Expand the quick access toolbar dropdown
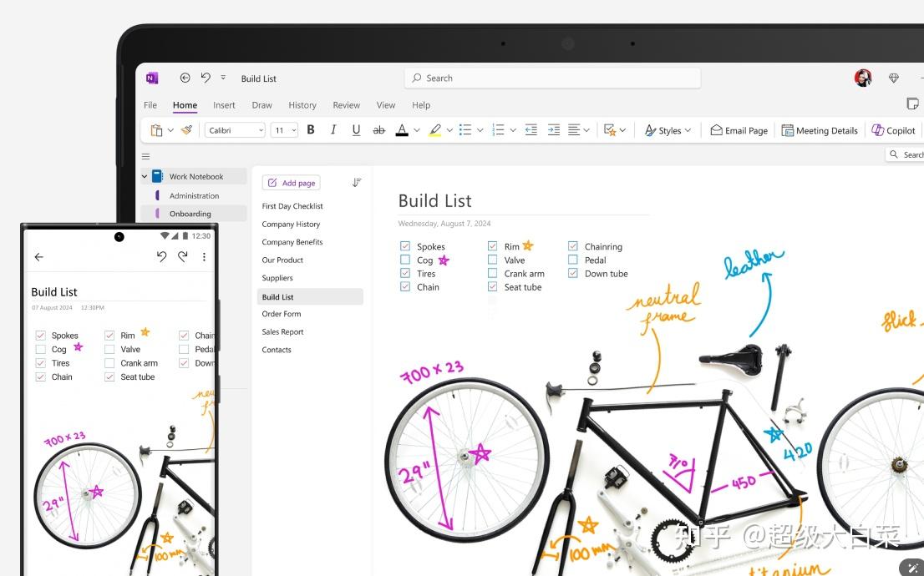 223,77
